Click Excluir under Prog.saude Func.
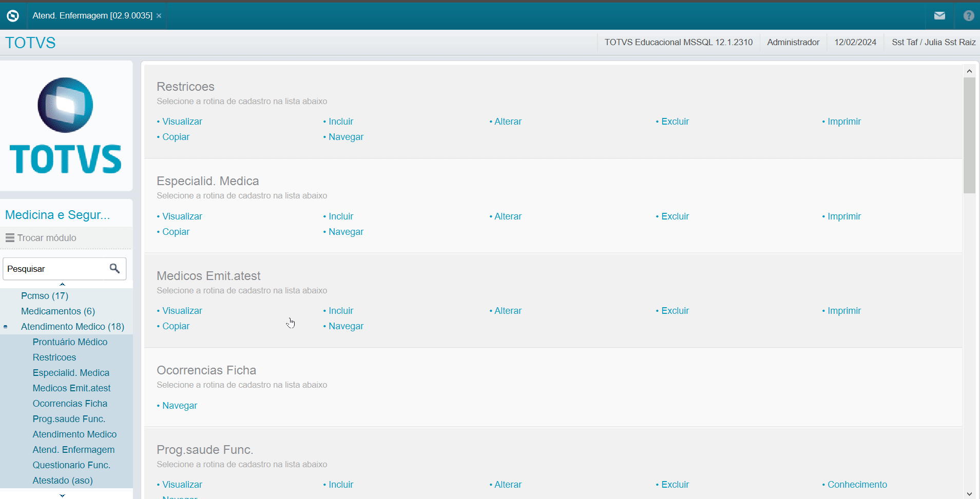 click(675, 485)
